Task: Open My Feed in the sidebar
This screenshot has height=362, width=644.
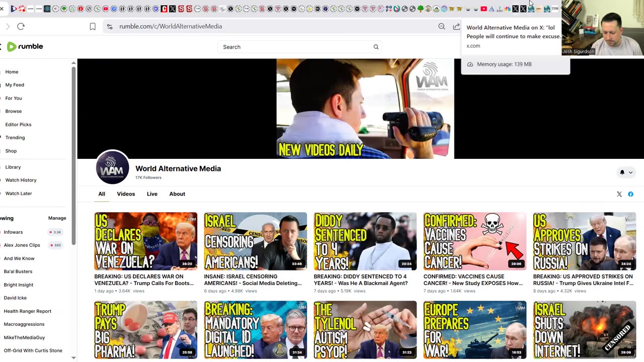Action: pos(15,85)
